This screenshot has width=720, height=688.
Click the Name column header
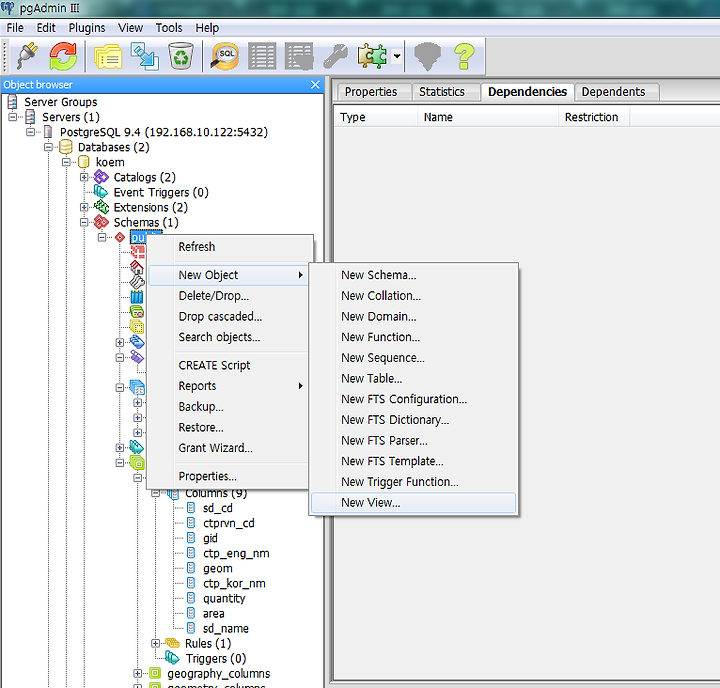[x=488, y=117]
